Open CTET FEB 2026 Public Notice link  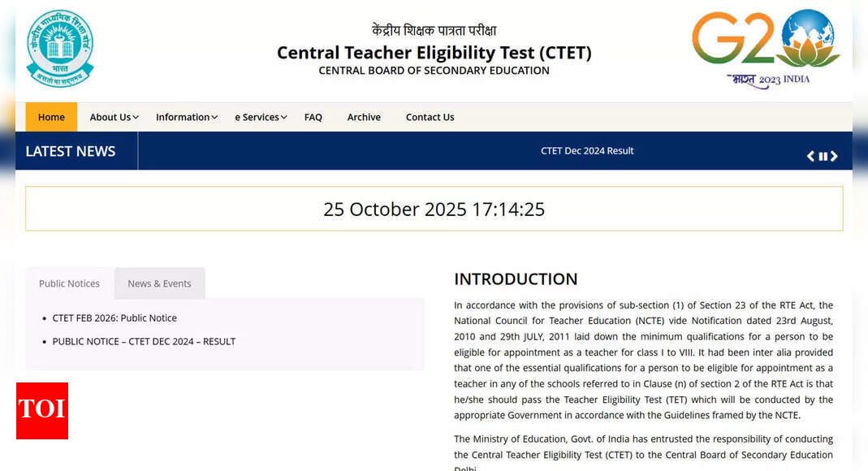114,318
